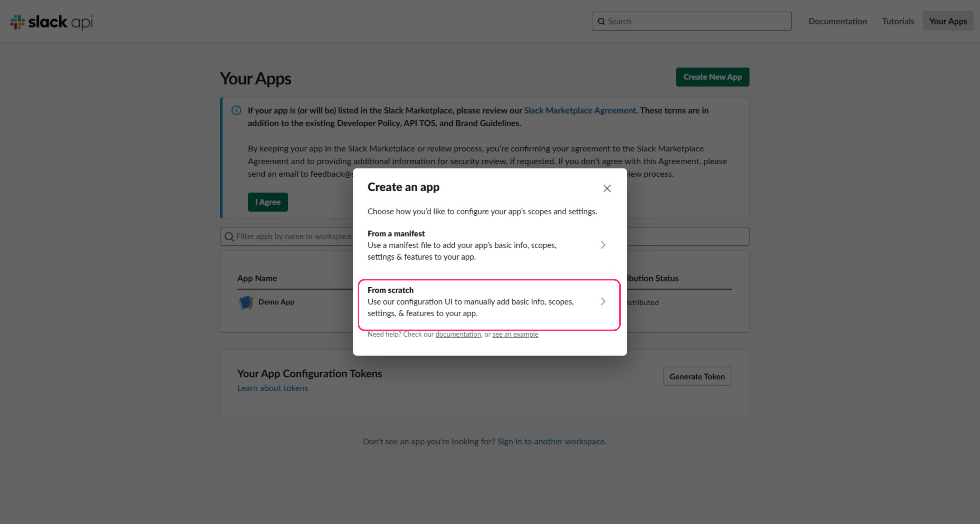Viewport: 980px width, 524px height.
Task: Click the info icon in the agreement notice
Action: [236, 110]
